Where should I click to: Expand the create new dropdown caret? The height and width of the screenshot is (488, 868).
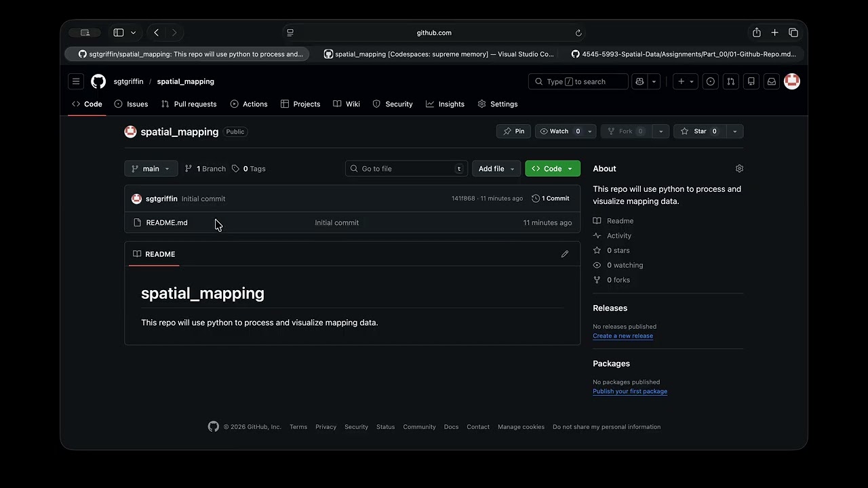click(x=692, y=81)
